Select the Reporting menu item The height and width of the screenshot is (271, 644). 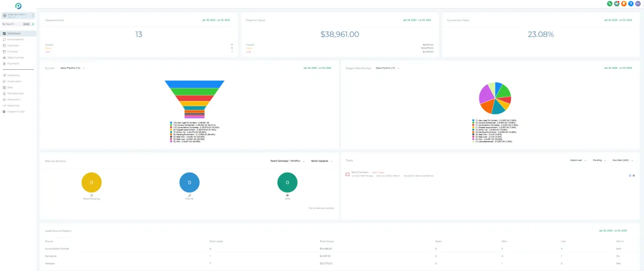11,105
